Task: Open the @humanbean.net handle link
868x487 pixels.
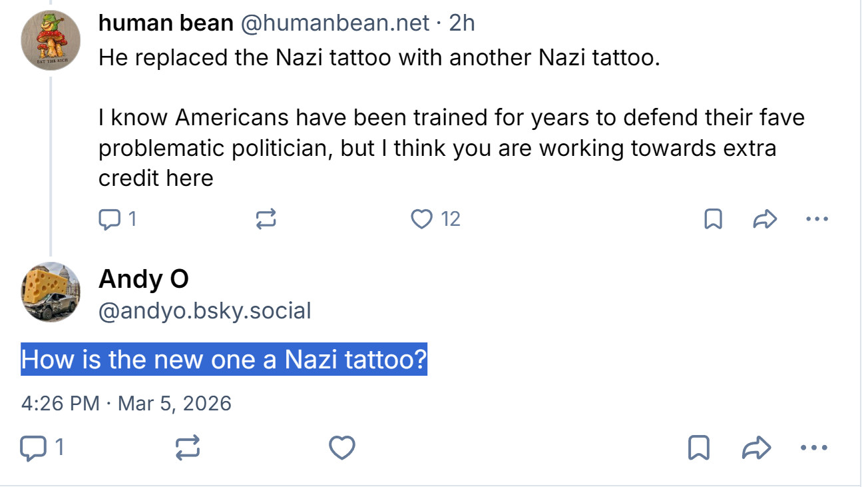Action: click(334, 23)
